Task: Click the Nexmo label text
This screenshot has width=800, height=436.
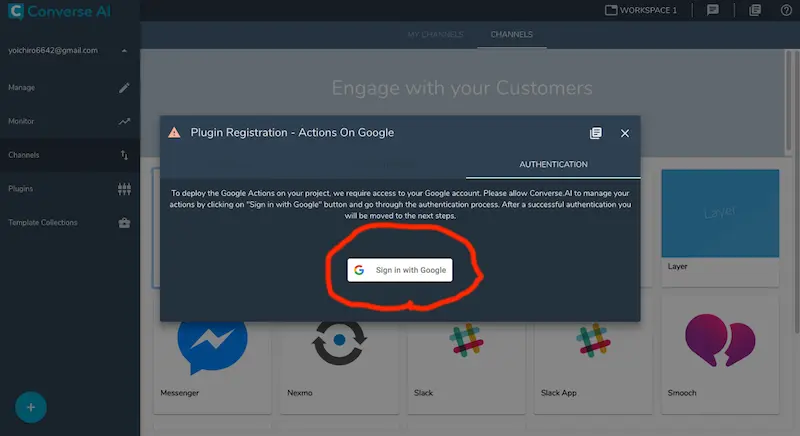Action: click(x=299, y=393)
